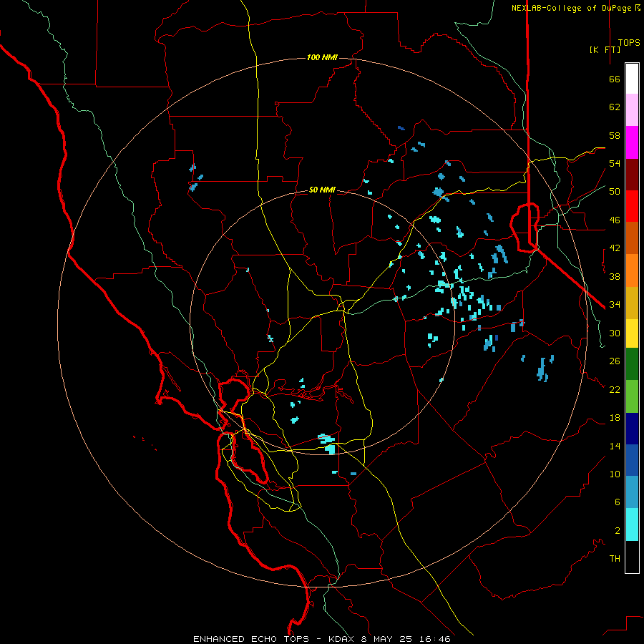Click the yellow legend swatch
Viewport: 644px width, 644px height.
click(632, 333)
